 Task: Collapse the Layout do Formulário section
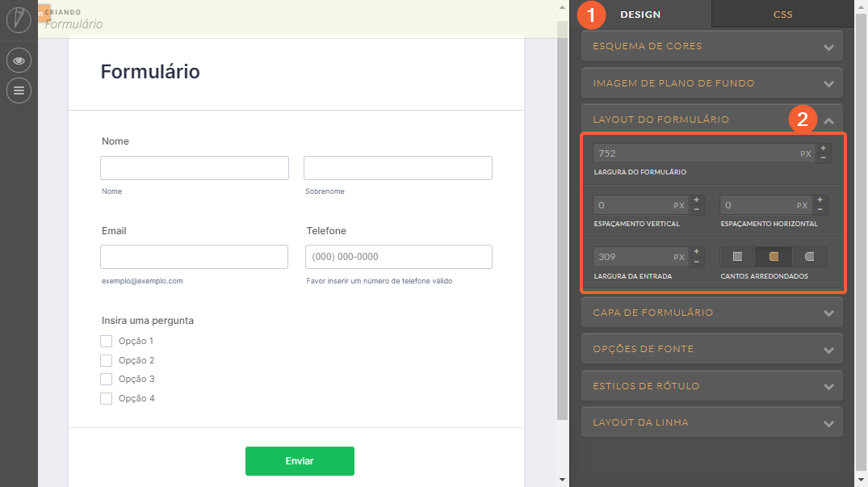pos(711,119)
